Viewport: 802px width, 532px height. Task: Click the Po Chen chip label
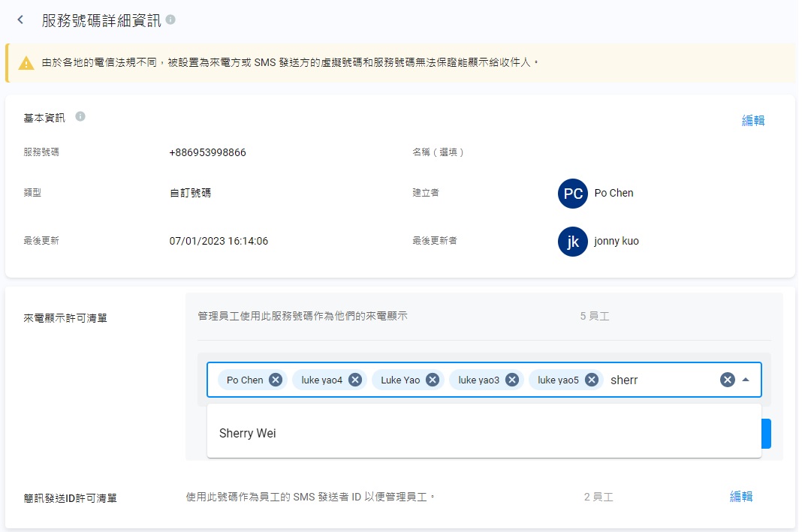[245, 380]
